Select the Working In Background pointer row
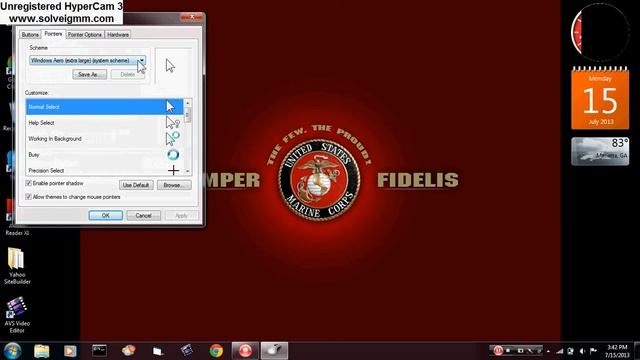 pyautogui.click(x=104, y=139)
